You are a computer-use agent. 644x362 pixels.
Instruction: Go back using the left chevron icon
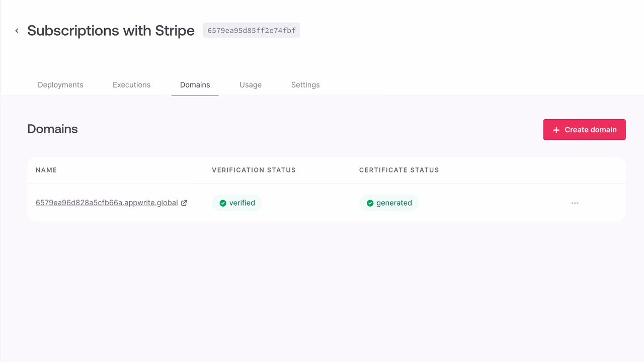click(17, 31)
